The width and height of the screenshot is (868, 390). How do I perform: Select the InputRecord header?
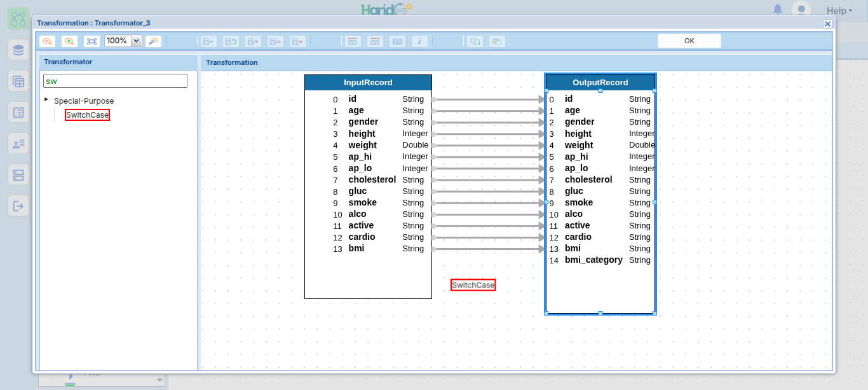click(x=368, y=83)
